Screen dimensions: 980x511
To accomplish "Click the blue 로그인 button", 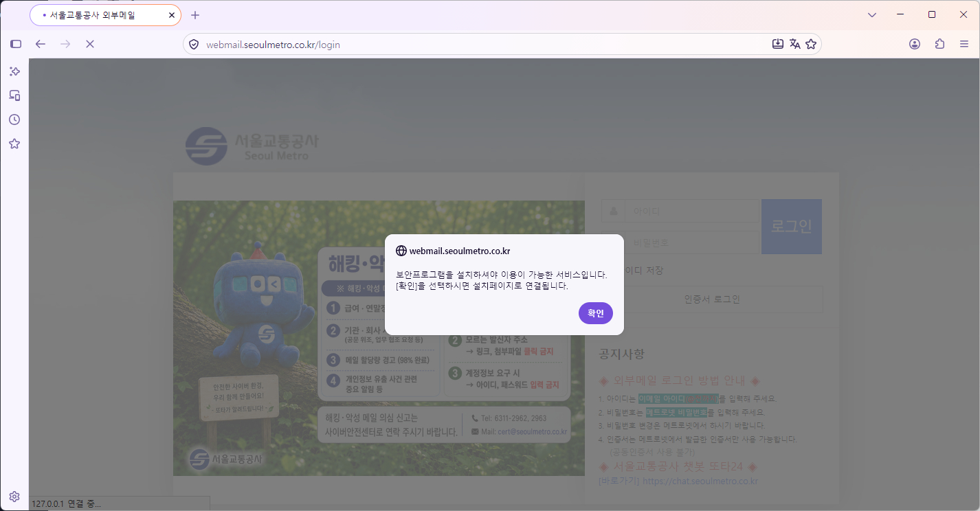I will [792, 227].
